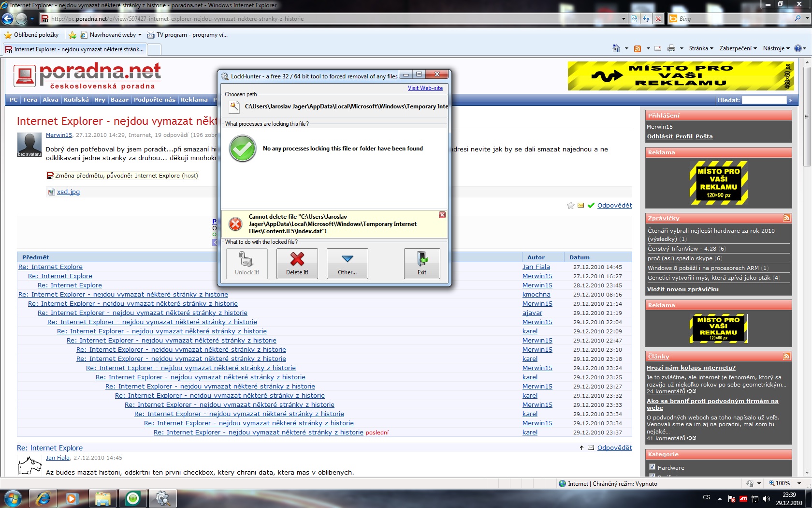Open the Stránka menu

pyautogui.click(x=701, y=48)
